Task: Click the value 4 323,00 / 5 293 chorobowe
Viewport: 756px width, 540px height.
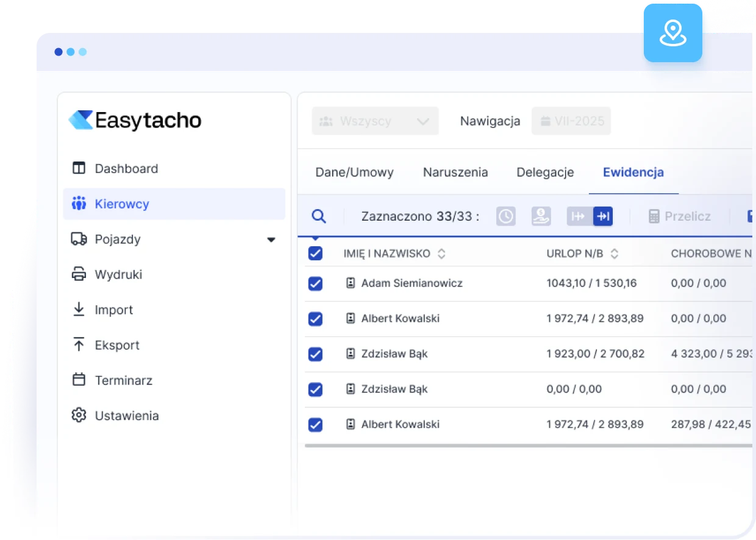Action: 711,354
